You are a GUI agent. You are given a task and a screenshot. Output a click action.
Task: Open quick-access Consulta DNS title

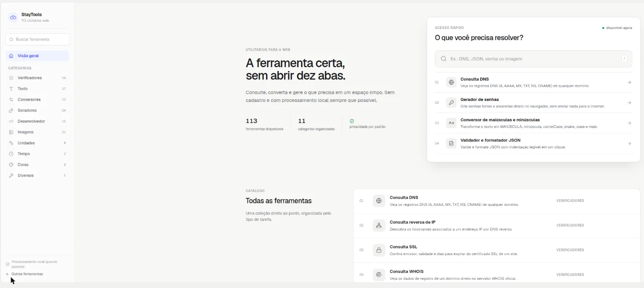[x=474, y=79]
